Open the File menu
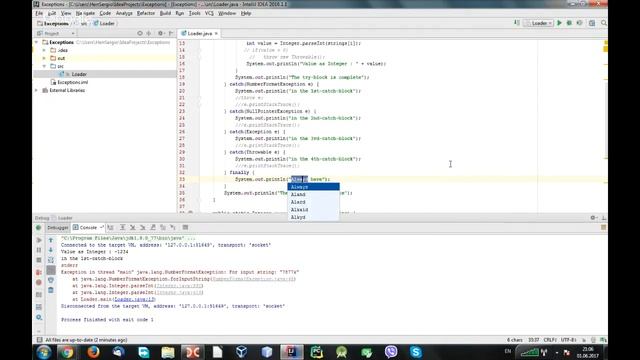The width and height of the screenshot is (640, 360). [x=39, y=13]
